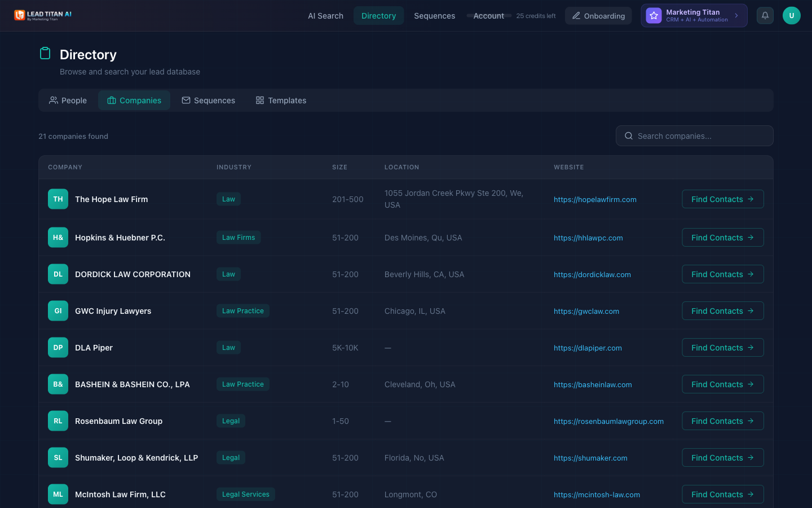The height and width of the screenshot is (508, 812).
Task: Switch to the People tab
Action: coord(68,100)
